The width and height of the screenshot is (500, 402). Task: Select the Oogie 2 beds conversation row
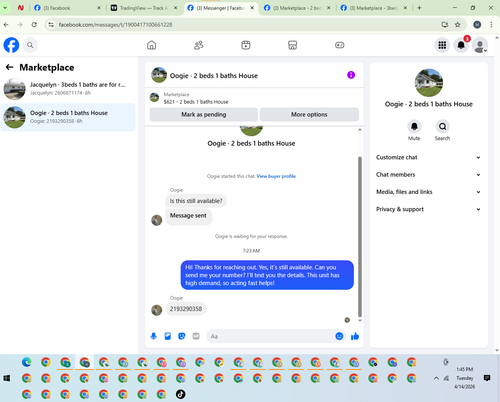68,117
